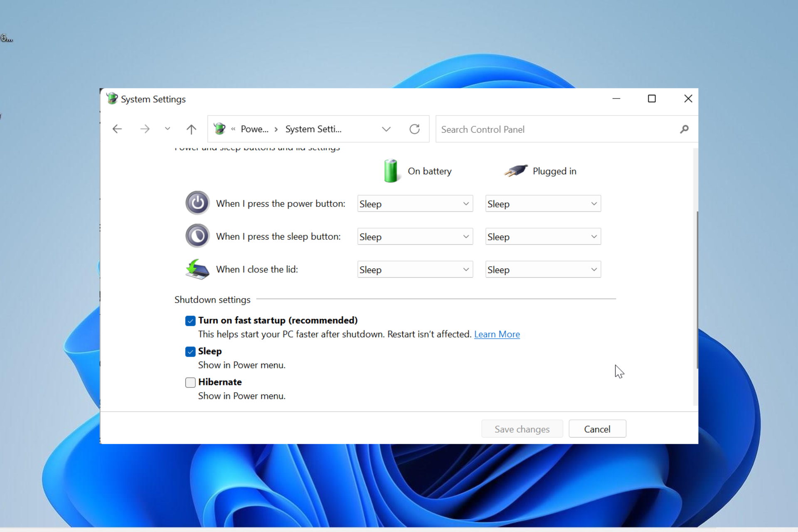This screenshot has width=798, height=532.
Task: Open sleep button on-battery dropdown
Action: (415, 236)
